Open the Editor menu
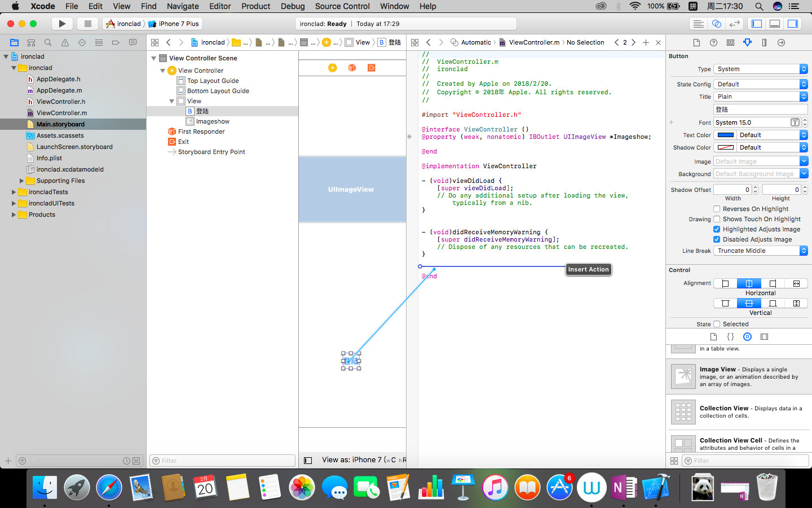This screenshot has width=812, height=508. pyautogui.click(x=220, y=6)
